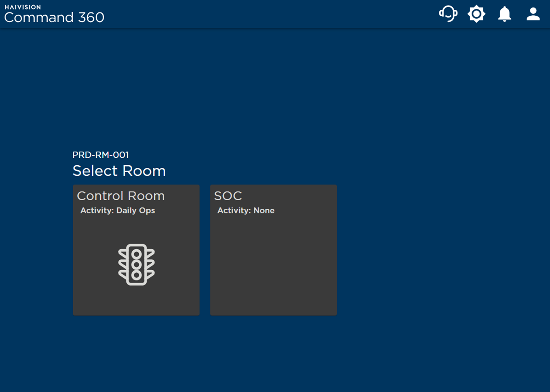Click the 'Select Room' heading

(119, 171)
